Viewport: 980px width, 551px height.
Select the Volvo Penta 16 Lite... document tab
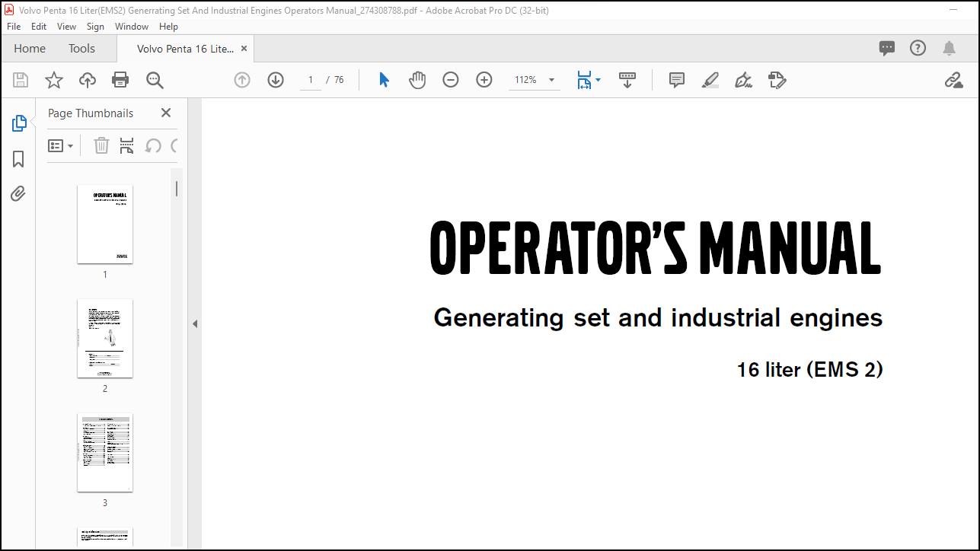click(x=185, y=48)
